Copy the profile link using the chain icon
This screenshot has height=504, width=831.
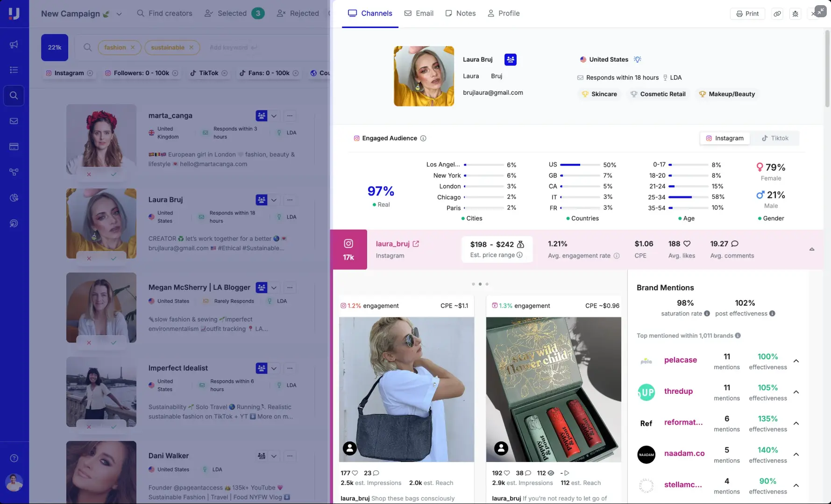pos(777,14)
